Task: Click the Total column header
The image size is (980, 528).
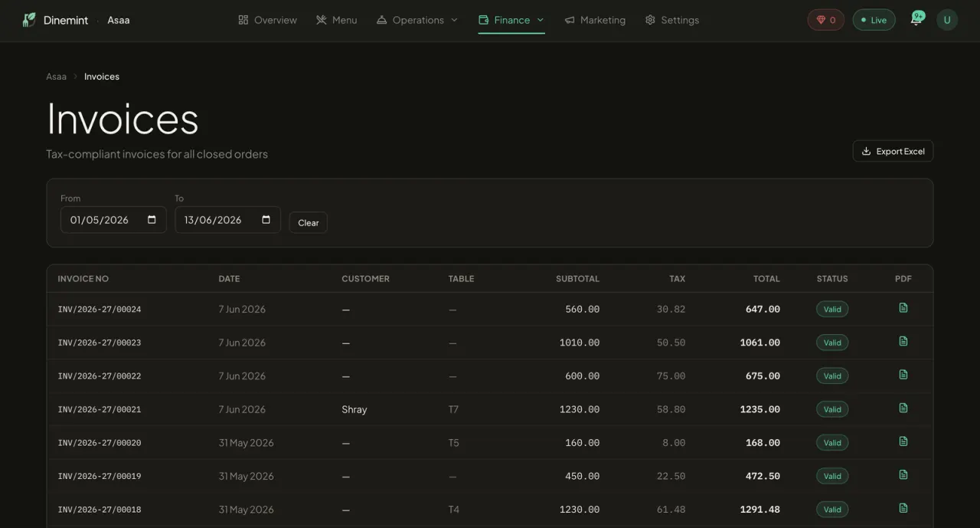Action: pos(766,279)
